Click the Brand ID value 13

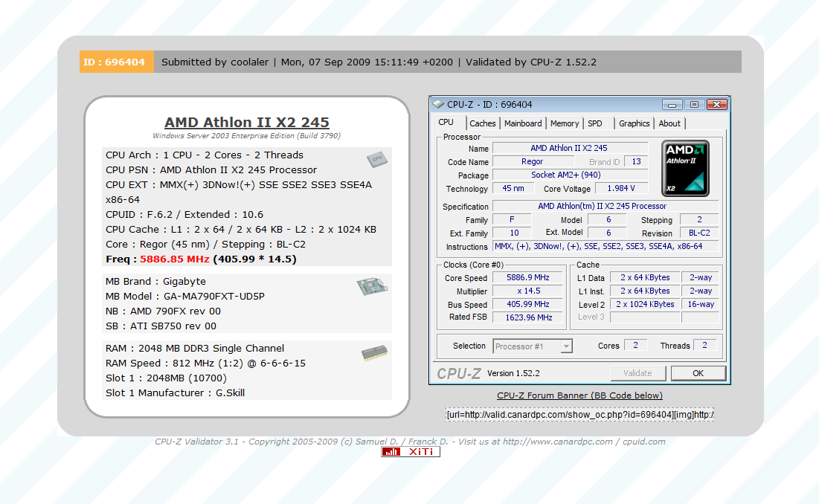point(636,162)
